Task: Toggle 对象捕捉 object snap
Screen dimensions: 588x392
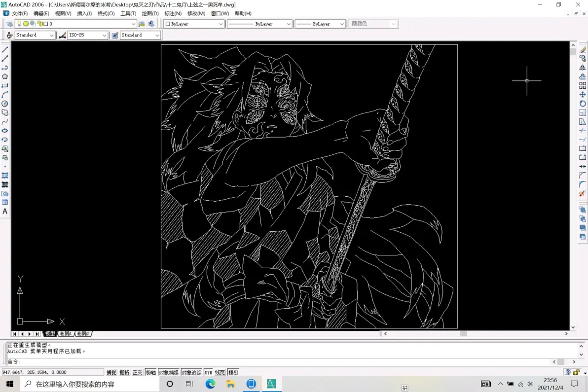Action: 168,372
